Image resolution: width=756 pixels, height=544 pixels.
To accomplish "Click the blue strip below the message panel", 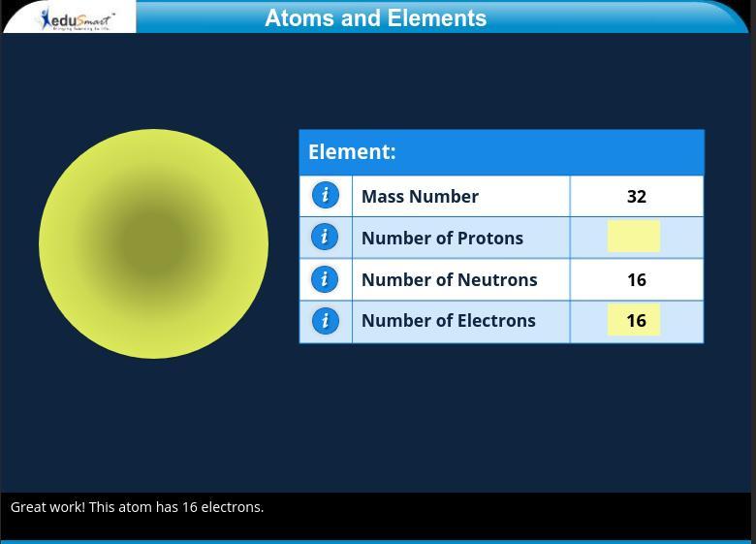I will click(376, 541).
